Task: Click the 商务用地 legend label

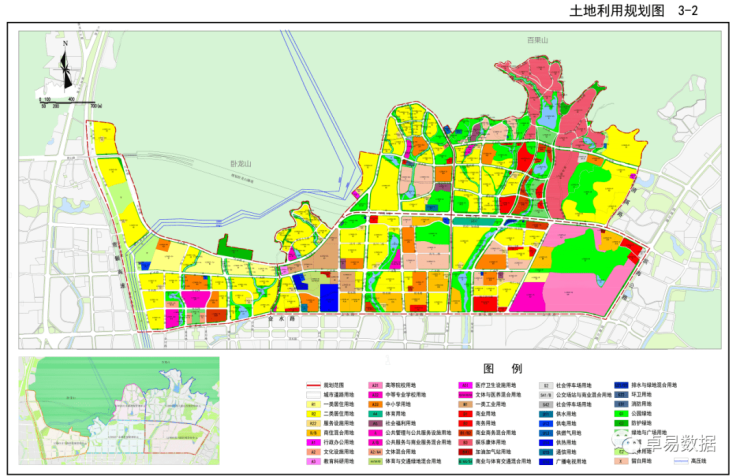Action: pos(486,423)
